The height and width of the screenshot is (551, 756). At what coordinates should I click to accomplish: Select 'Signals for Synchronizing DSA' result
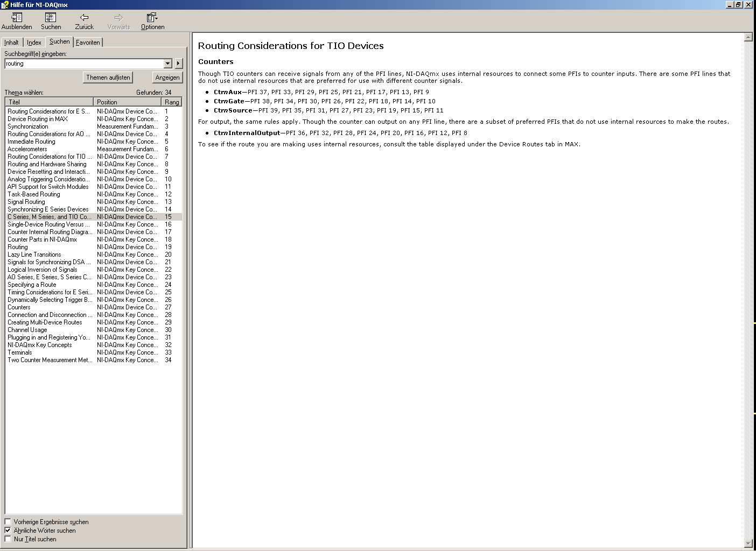tap(94, 262)
